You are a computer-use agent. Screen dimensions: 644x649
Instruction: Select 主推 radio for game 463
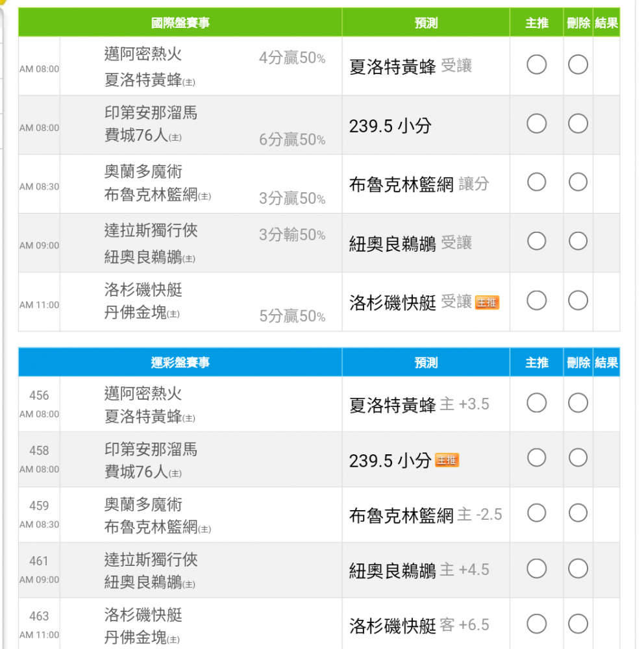(x=536, y=624)
